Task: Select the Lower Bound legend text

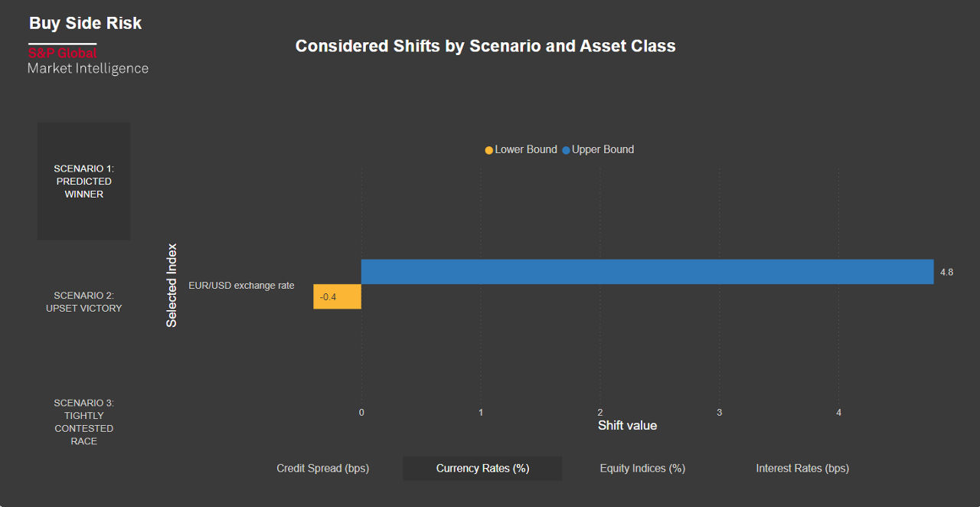Action: [x=526, y=149]
